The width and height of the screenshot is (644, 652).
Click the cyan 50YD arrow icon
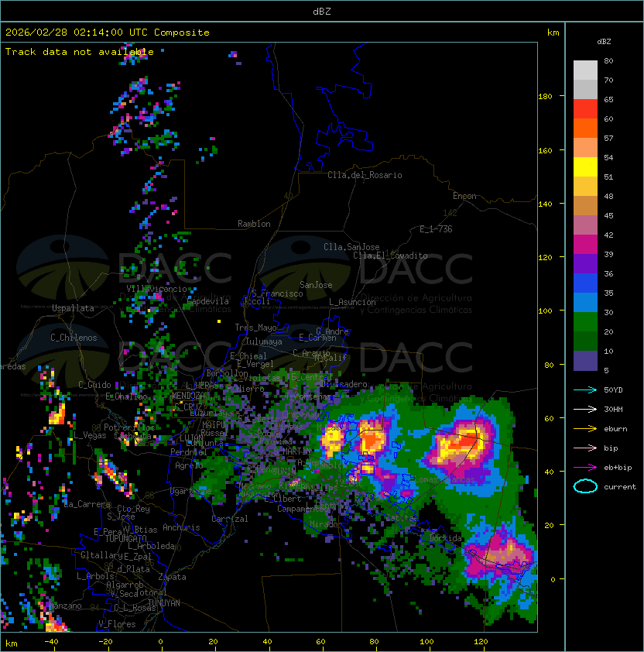tap(585, 389)
